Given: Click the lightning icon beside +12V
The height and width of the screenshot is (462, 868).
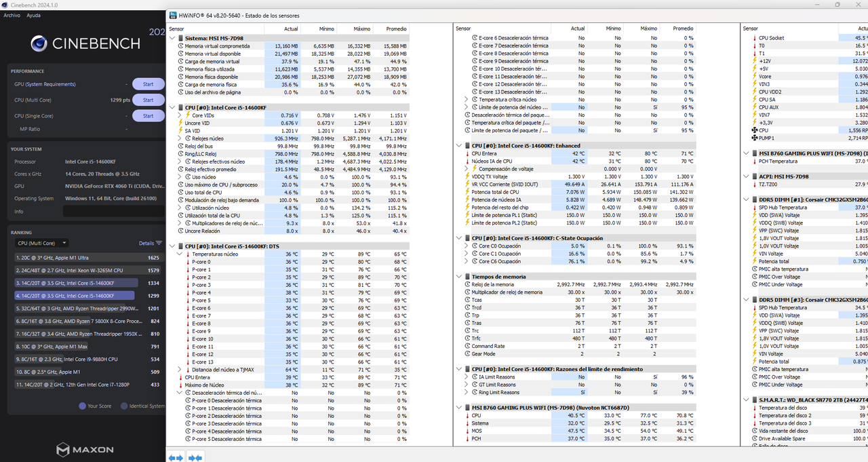Looking at the screenshot, I should (754, 61).
